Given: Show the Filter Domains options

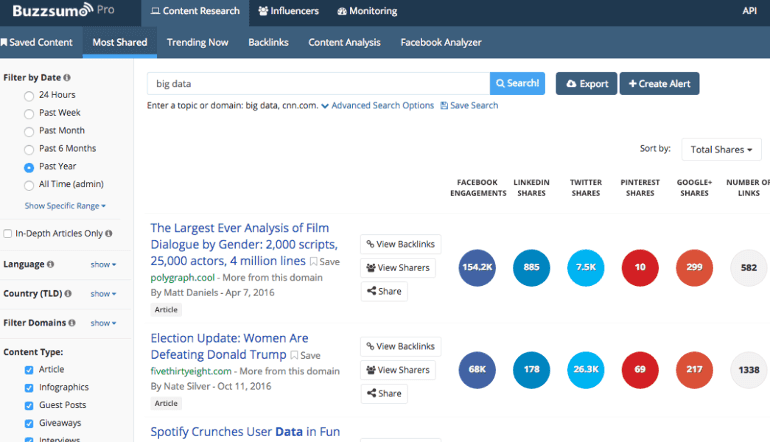Looking at the screenshot, I should (x=103, y=323).
